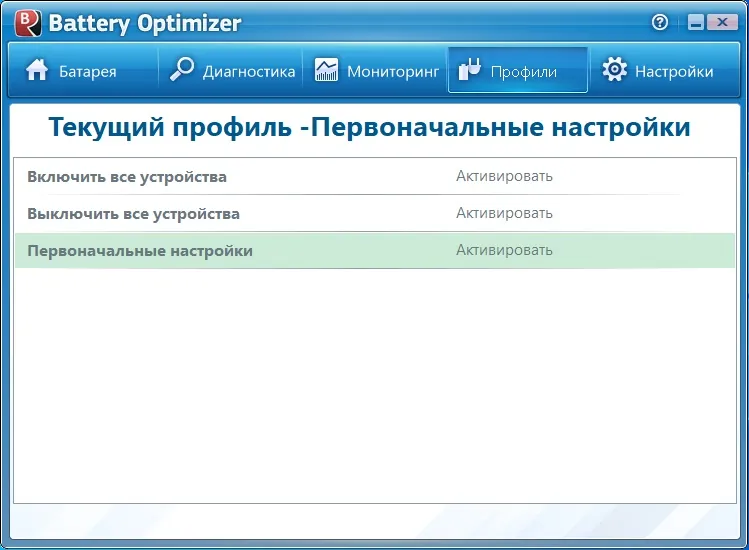Open help via the question mark icon
This screenshot has height=550, width=749.
click(x=660, y=22)
